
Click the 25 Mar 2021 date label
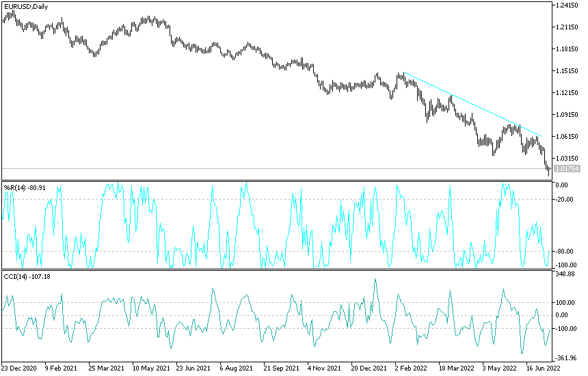[106, 368]
